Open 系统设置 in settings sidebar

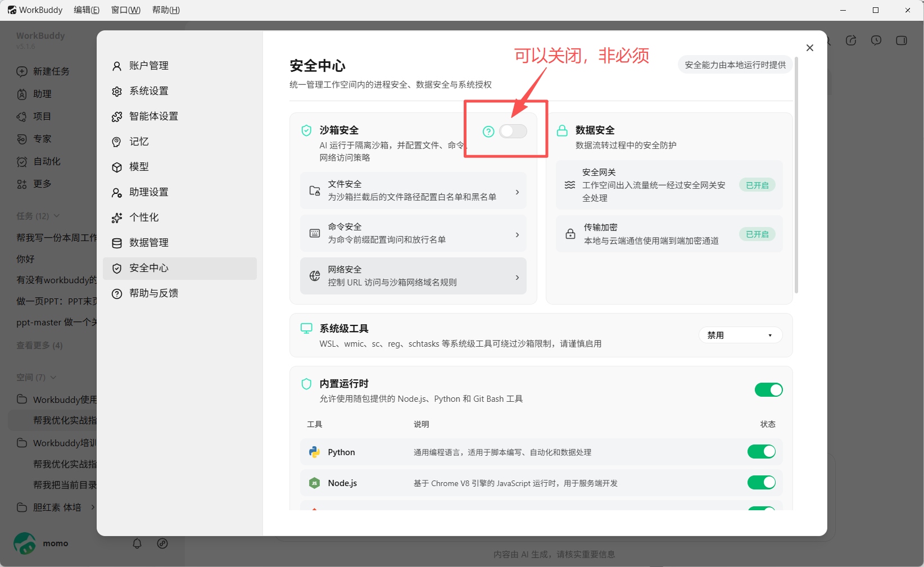point(180,91)
